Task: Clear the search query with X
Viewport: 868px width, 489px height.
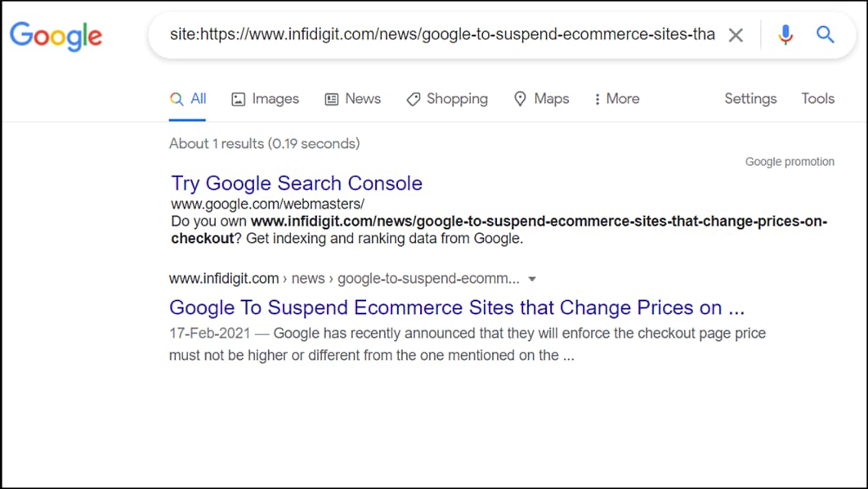Action: point(736,35)
